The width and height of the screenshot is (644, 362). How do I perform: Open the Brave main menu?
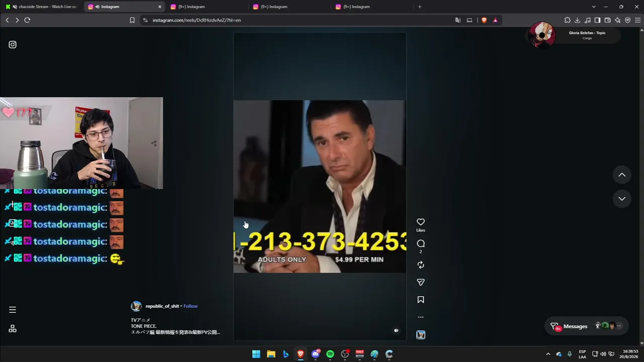coord(638,20)
